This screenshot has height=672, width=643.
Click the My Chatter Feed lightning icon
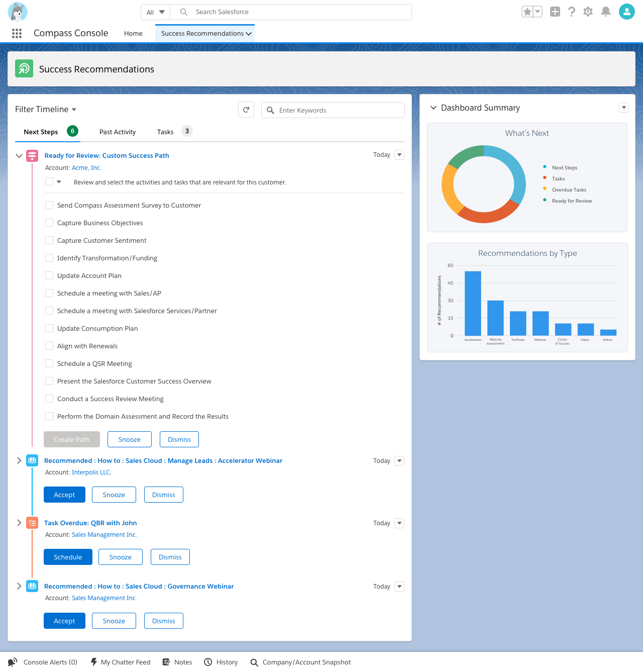pos(94,662)
